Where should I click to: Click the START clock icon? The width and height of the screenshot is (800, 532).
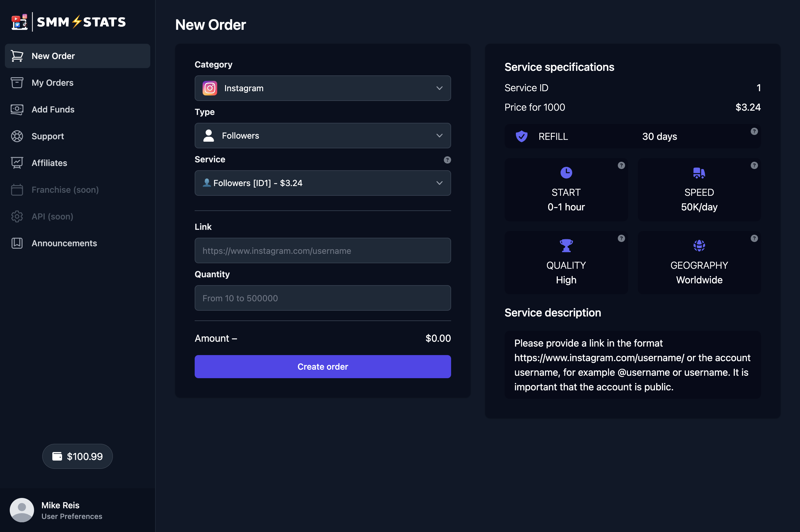click(x=566, y=173)
